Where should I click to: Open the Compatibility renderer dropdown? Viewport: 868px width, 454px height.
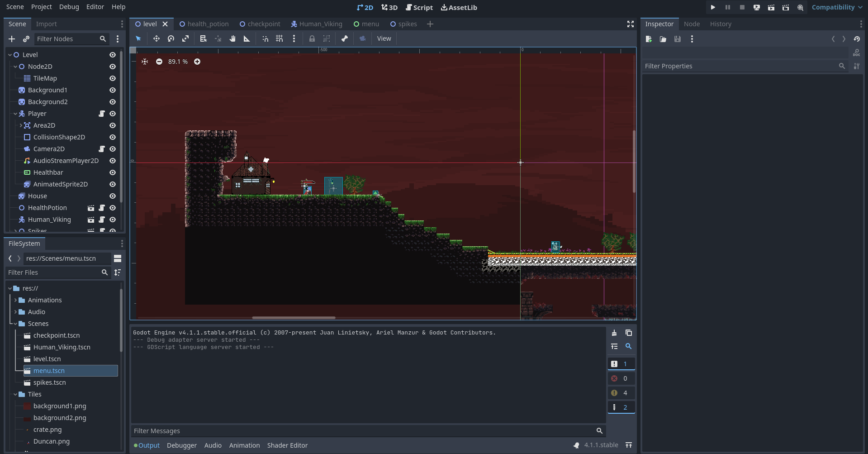pos(837,7)
